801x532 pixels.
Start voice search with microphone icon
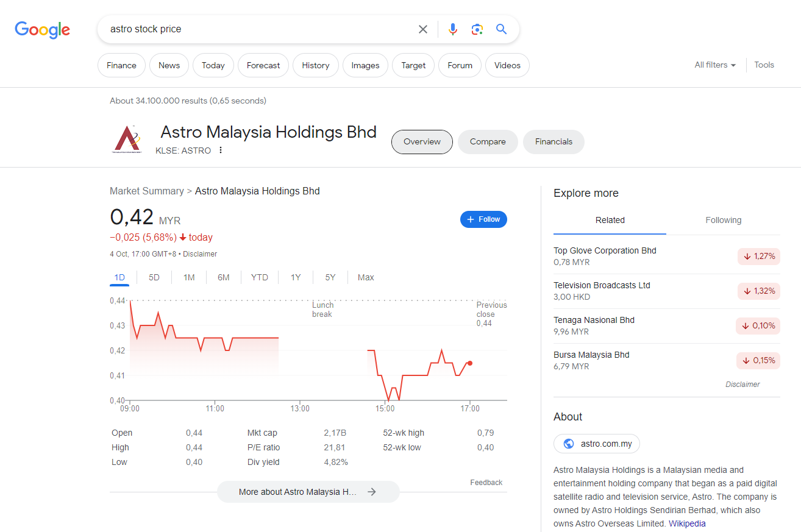pyautogui.click(x=452, y=29)
